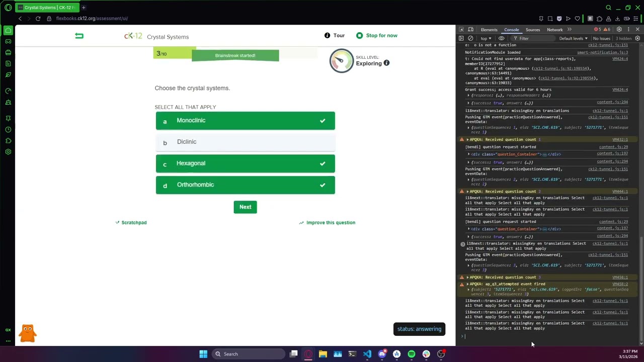This screenshot has height=362, width=644.
Task: Toggle console sidebar panel icon
Action: (x=461, y=39)
